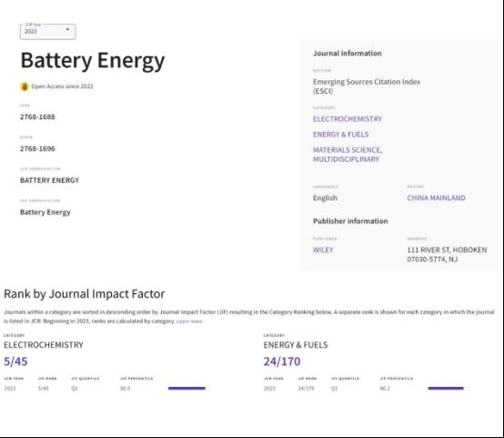Viewport: 504px width, 438px height.
Task: Open MATERIALS SCIENCE, MULTIDISCIPLINARY category link
Action: point(348,155)
